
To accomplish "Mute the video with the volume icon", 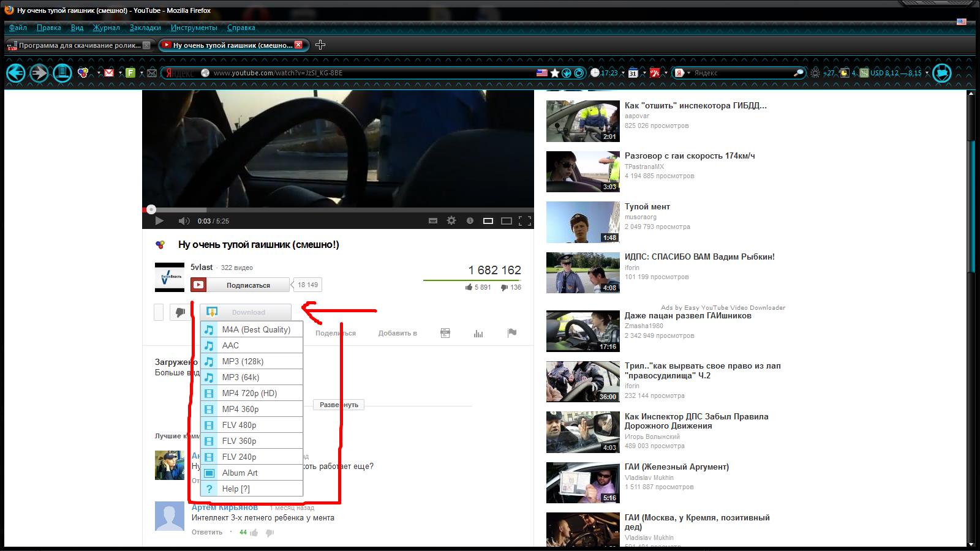I will 183,221.
